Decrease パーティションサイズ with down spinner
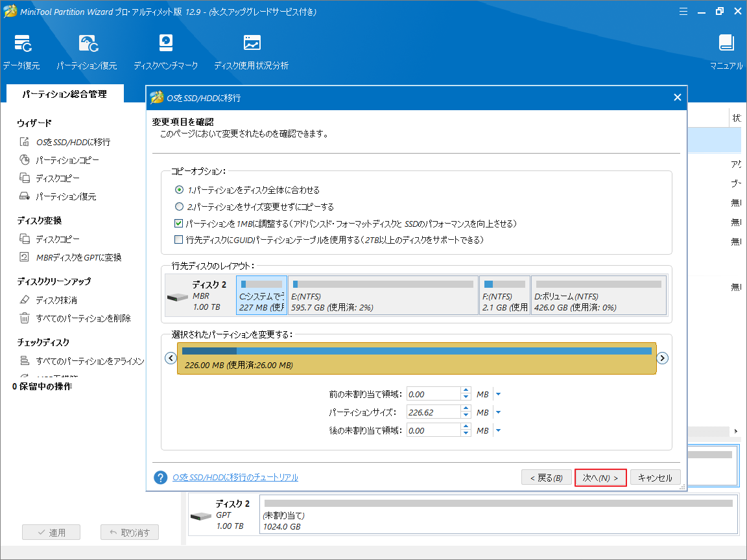 point(466,415)
